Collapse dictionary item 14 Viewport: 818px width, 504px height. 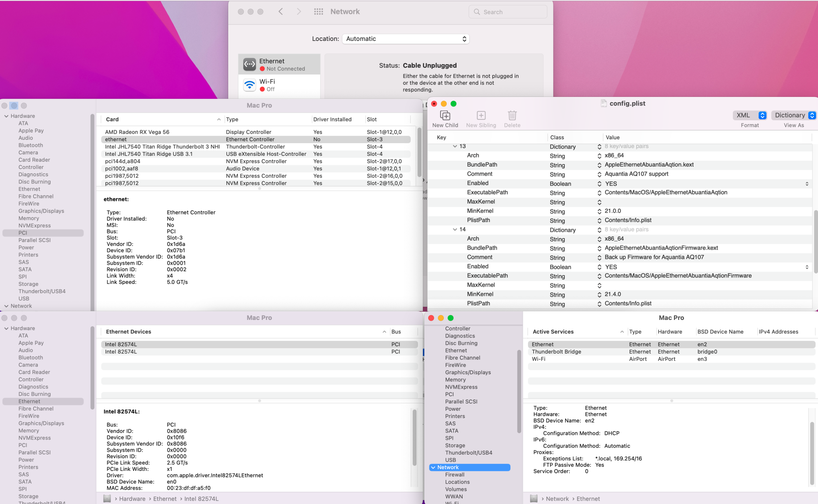tap(455, 229)
